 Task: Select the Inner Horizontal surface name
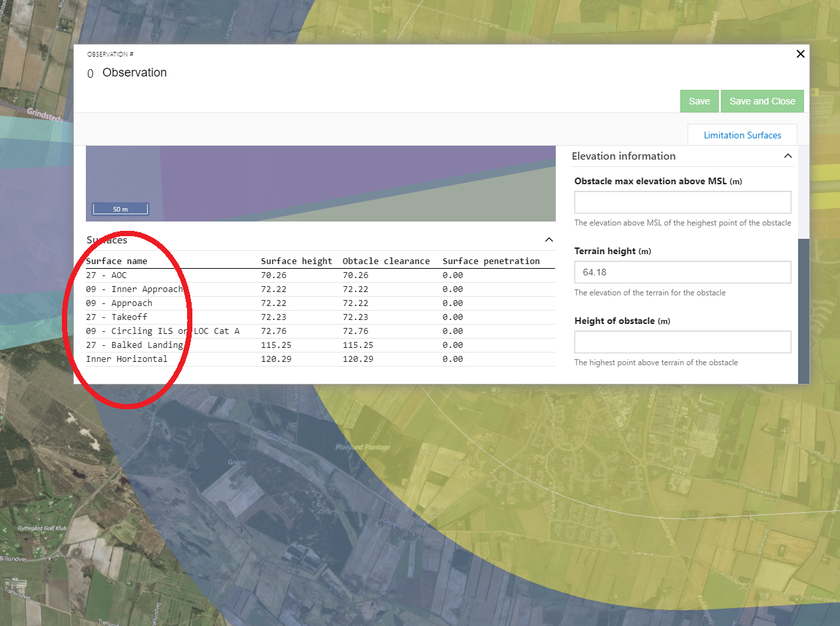pos(126,359)
